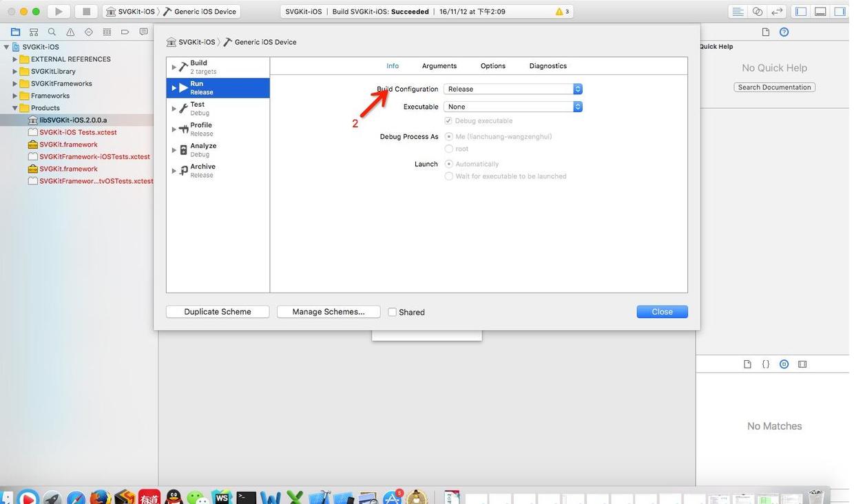Select Wait for executable to be launched

coord(449,176)
